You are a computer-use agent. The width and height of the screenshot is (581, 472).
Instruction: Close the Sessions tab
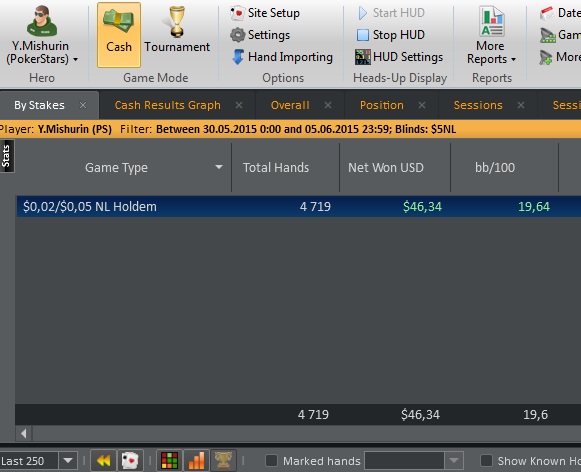[521, 105]
